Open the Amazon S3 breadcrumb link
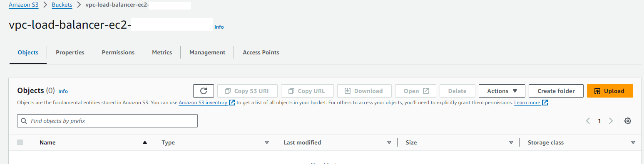The width and height of the screenshot is (644, 164). click(24, 5)
